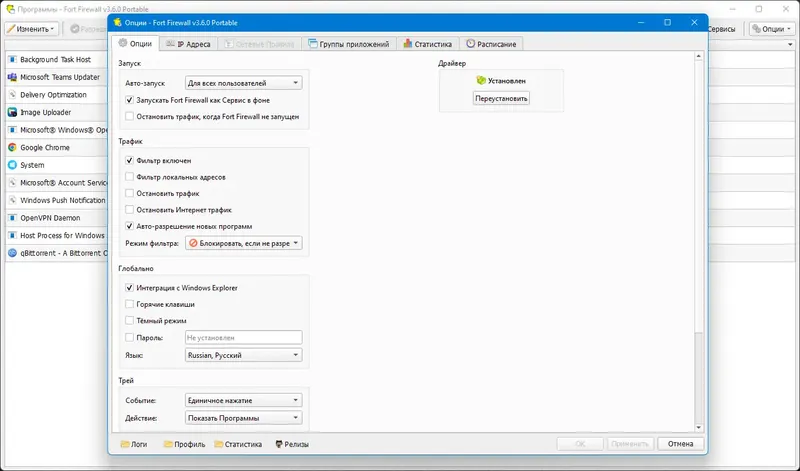This screenshot has height=471, width=800.
Task: Select the Microsoft Teams Updater icon
Action: [12, 77]
